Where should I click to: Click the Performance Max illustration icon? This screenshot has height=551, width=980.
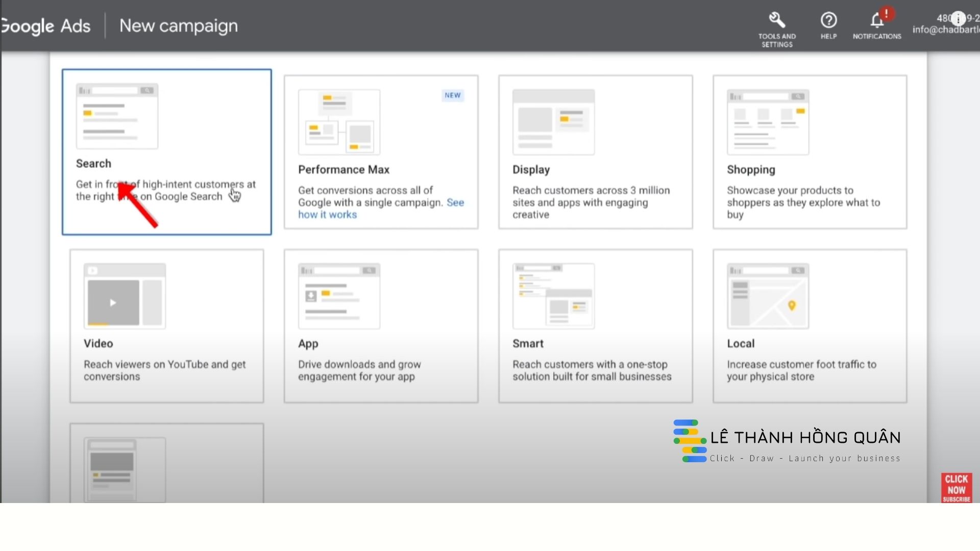coord(339,122)
